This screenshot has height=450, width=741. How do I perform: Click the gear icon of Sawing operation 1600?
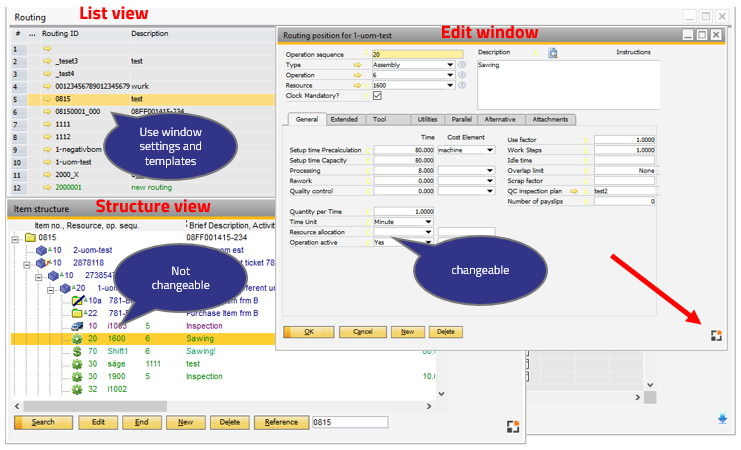[77, 339]
